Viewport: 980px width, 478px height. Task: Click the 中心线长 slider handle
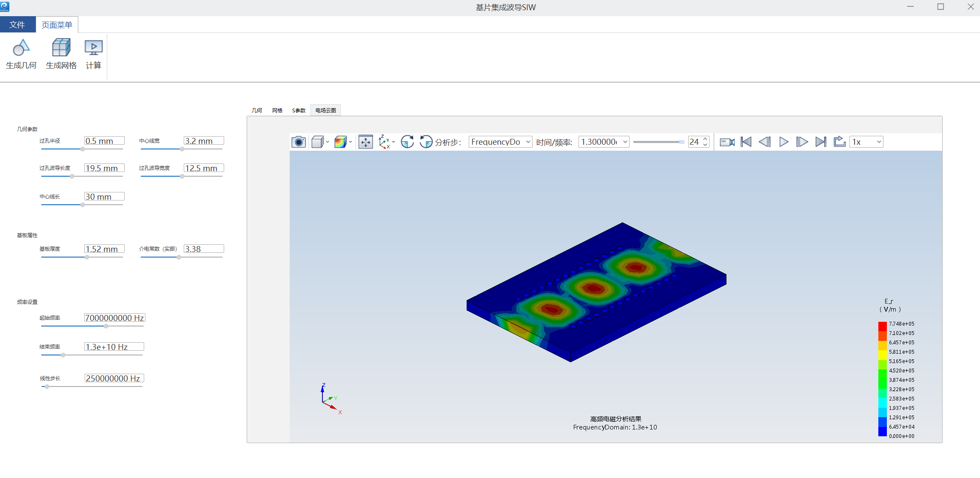coord(83,205)
